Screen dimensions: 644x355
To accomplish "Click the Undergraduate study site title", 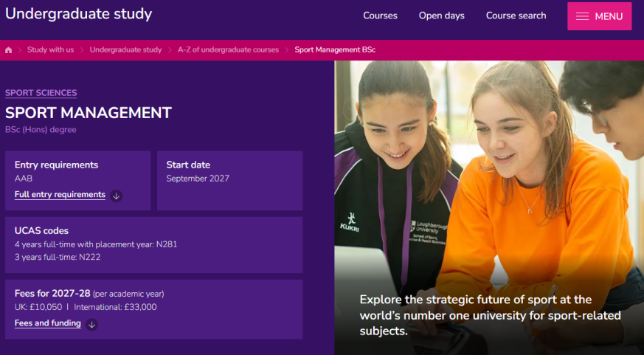I will click(78, 14).
